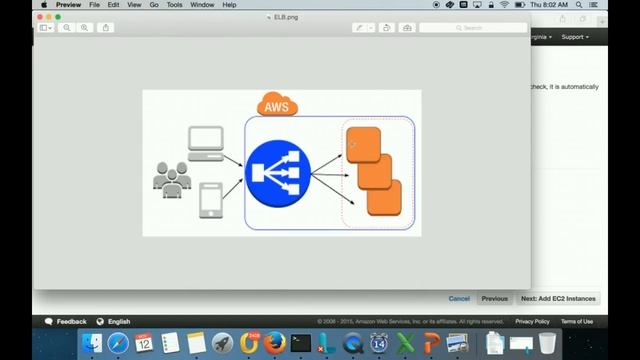Rotate the image using the Rotate icon

pos(386,28)
